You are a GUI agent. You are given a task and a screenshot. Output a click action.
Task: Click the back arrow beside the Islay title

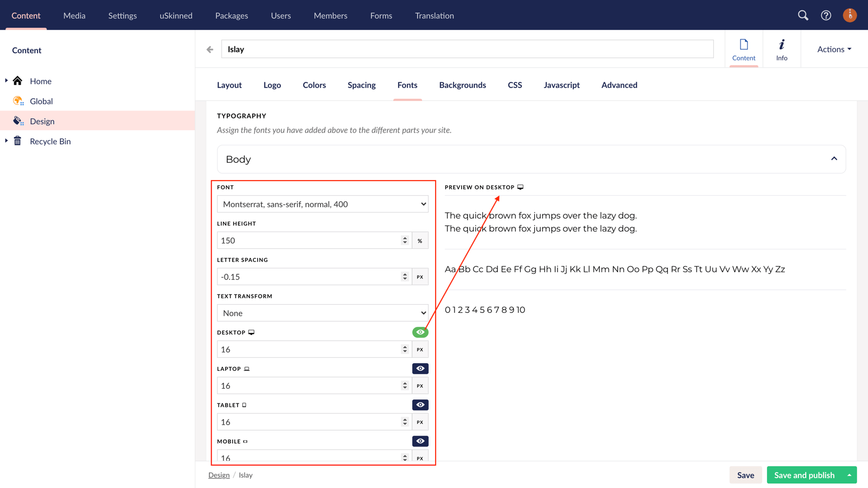pos(209,49)
